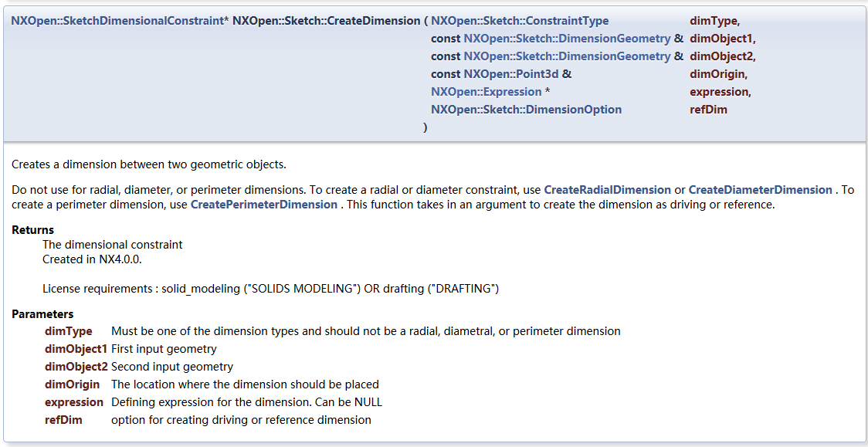Screen dimensions: 868x447
Task: Open the NXOpen::SketchDimensionalConstraint return type link
Action: tap(117, 21)
